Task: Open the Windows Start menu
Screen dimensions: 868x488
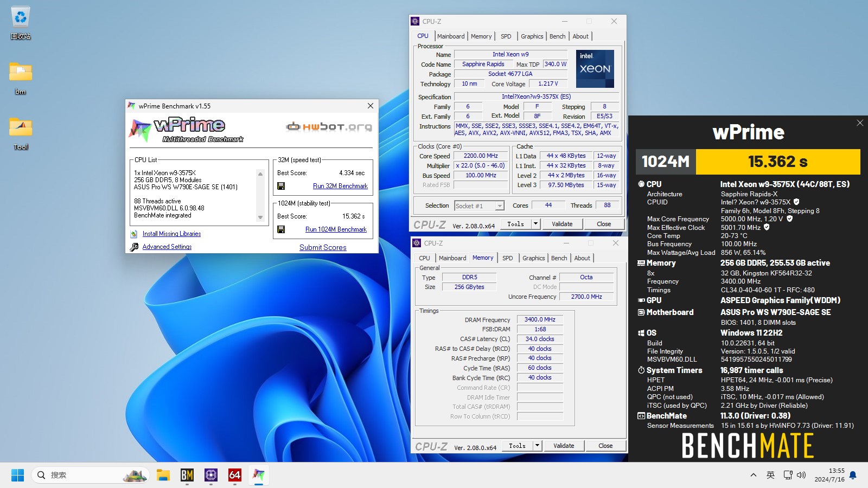Action: pos(17,476)
